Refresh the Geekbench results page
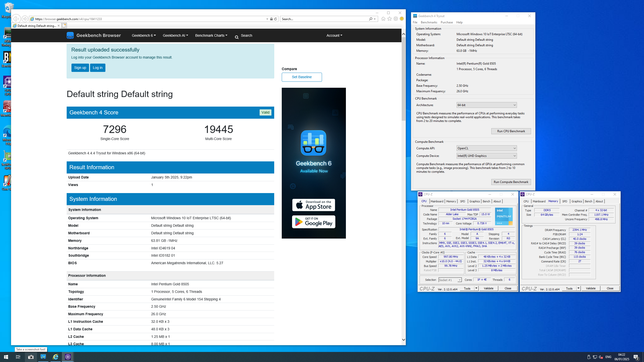This screenshot has width=644, height=362. tap(275, 19)
